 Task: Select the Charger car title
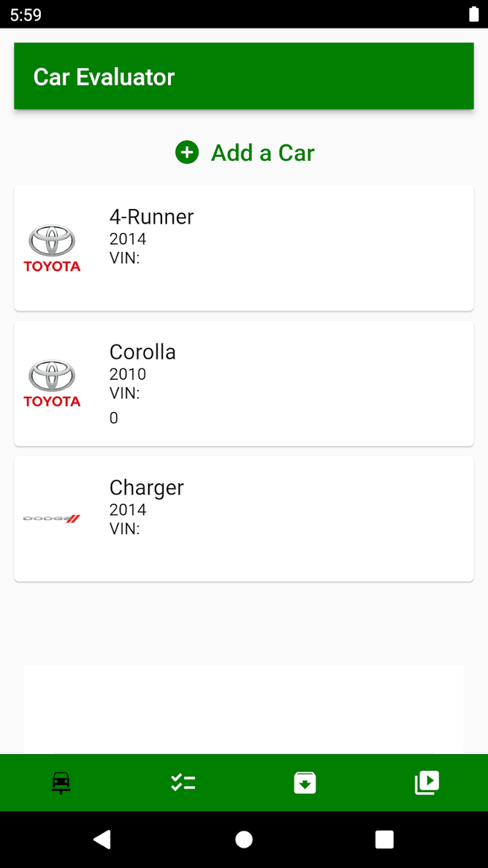[146, 488]
